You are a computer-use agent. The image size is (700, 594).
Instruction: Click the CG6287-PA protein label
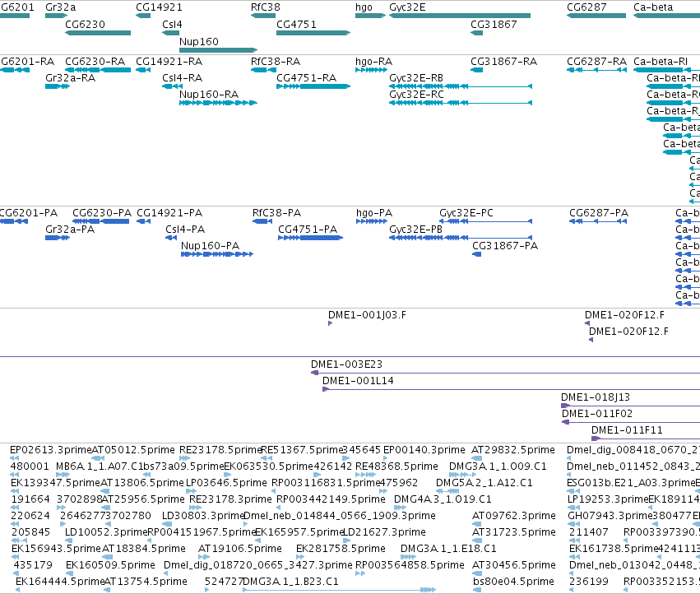click(x=599, y=213)
